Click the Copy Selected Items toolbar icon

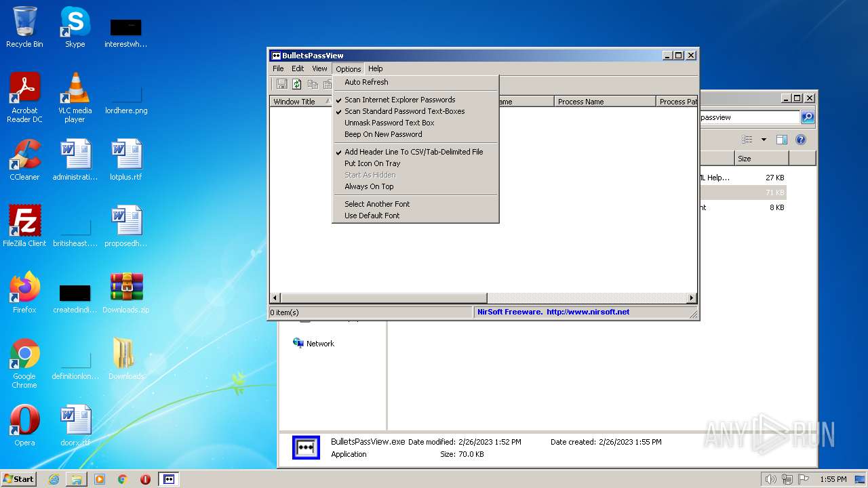click(x=313, y=84)
